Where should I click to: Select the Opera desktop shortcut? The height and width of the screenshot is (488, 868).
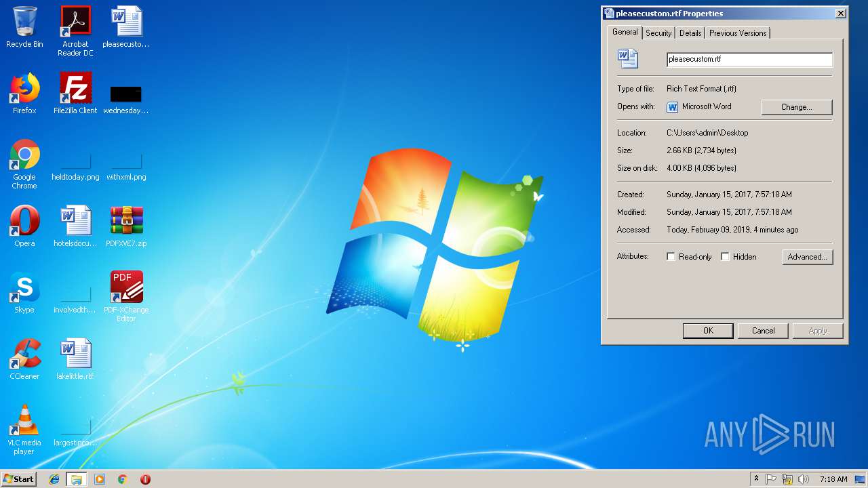[x=24, y=226]
